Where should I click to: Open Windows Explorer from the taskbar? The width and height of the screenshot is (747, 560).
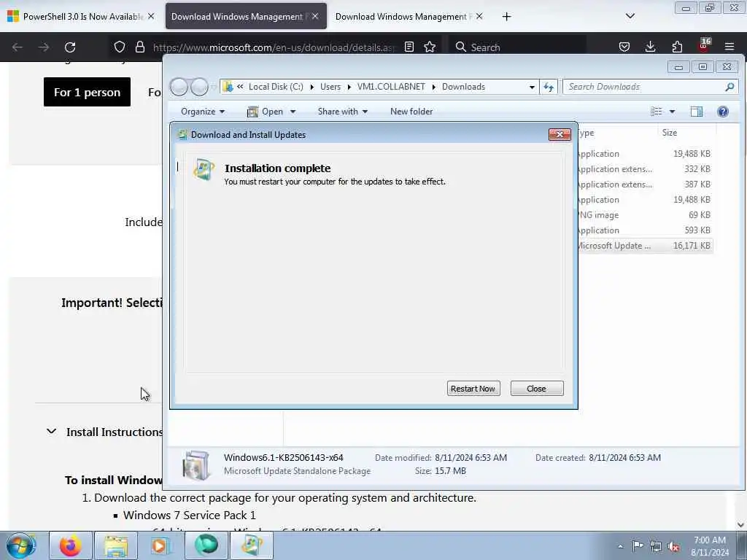point(116,545)
